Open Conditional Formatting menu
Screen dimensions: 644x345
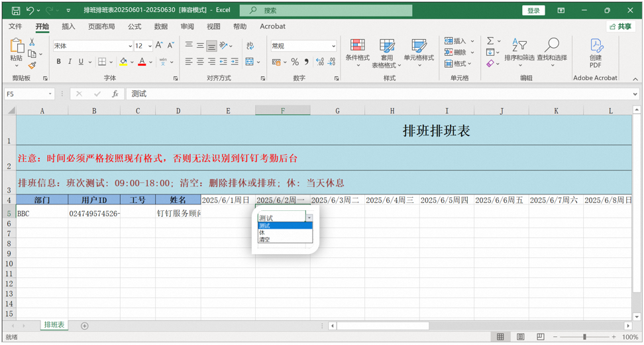[357, 54]
